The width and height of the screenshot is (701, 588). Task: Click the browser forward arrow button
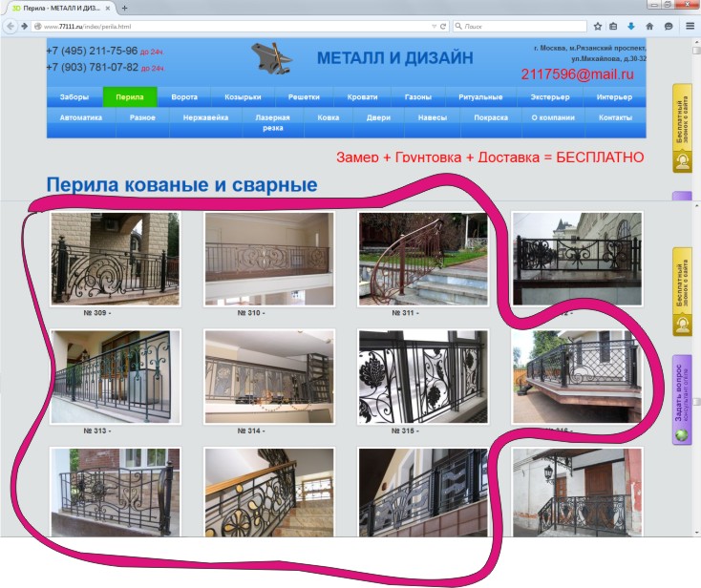pyautogui.click(x=24, y=27)
